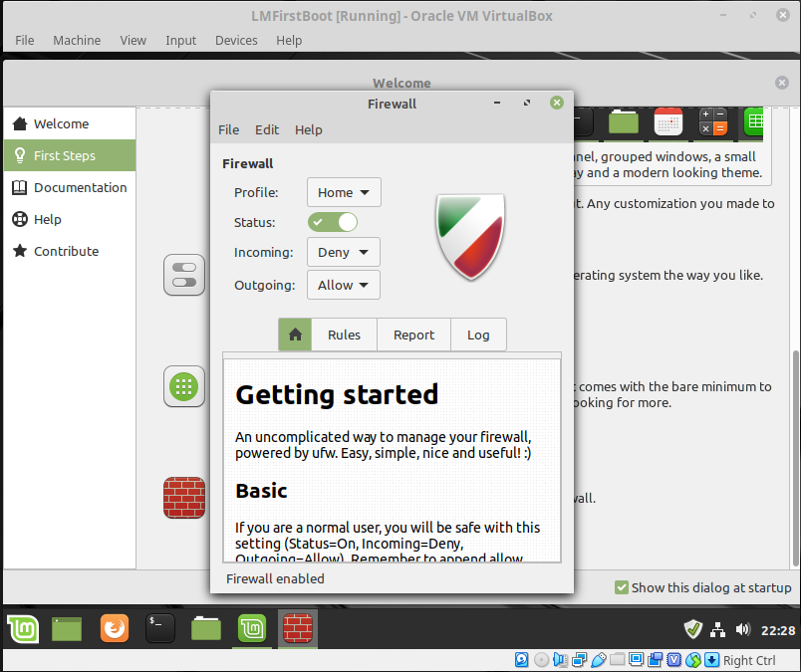Click the VirtualBox shared folders indicator
Viewport: 801px width, 672px height.
(x=617, y=659)
